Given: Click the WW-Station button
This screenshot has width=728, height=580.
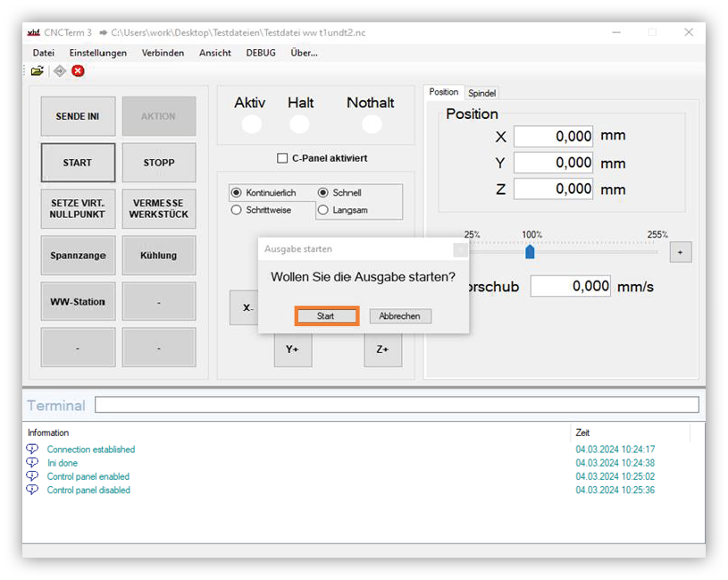Looking at the screenshot, I should coord(78,302).
